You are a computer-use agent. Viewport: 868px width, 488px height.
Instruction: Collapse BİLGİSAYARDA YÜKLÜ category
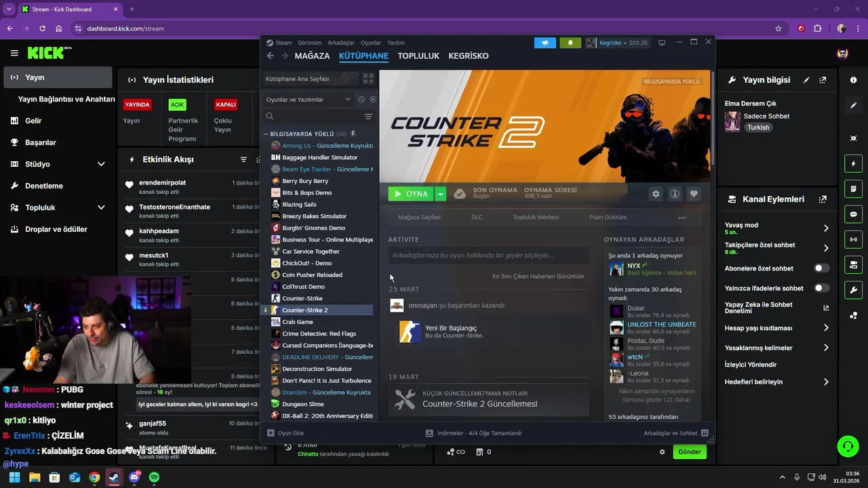click(267, 134)
